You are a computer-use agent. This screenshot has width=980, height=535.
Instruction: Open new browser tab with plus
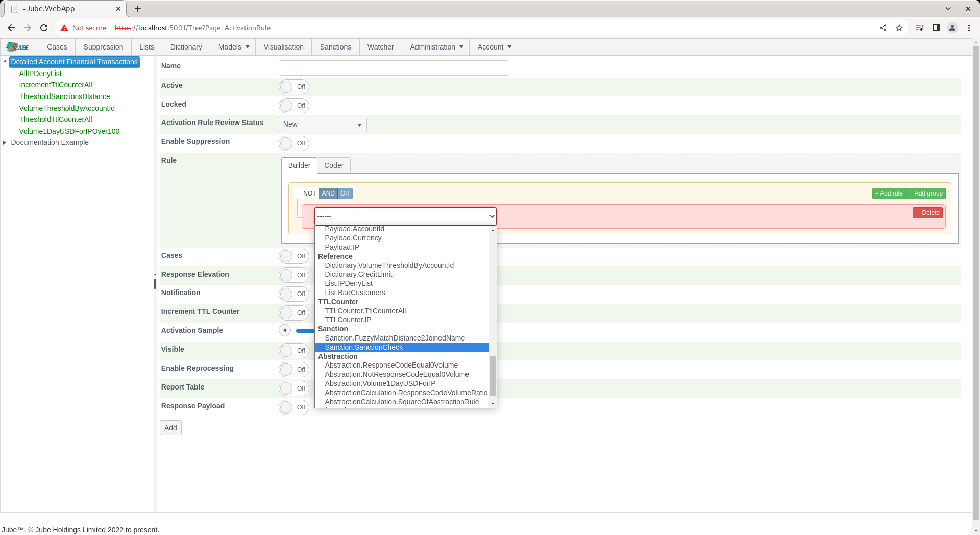pos(138,9)
